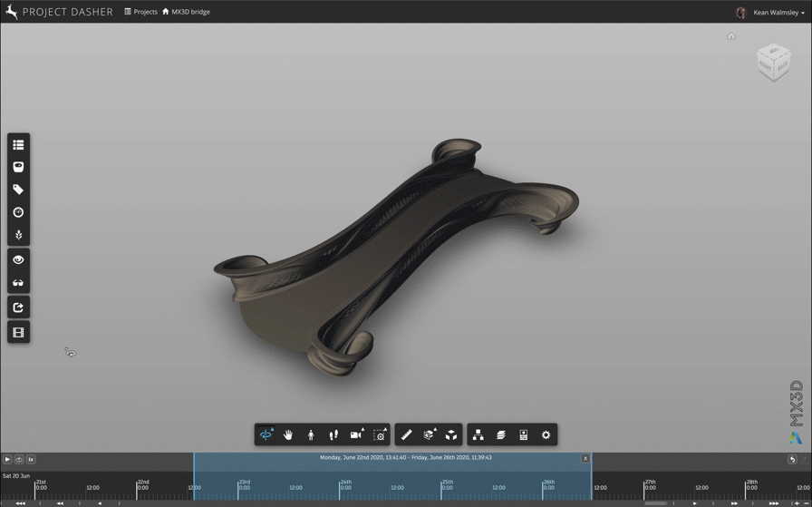Click the share export icon
Viewport: 812px width, 507px height.
point(18,308)
